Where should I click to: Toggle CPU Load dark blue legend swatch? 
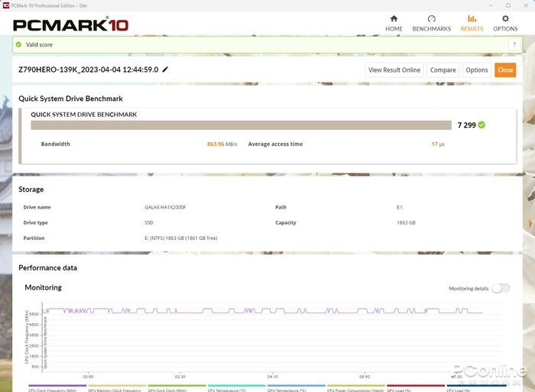[476, 386]
